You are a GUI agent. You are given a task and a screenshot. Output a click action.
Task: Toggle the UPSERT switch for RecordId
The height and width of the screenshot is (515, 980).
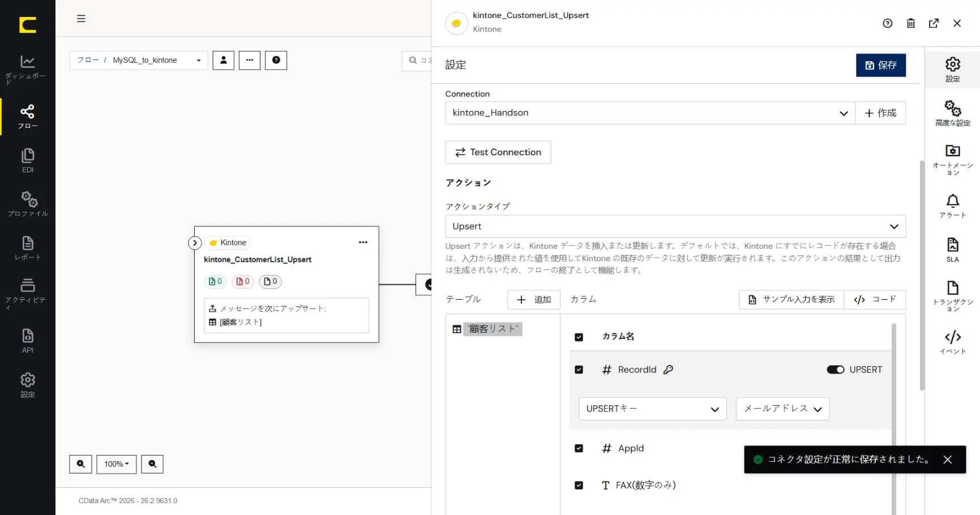835,369
